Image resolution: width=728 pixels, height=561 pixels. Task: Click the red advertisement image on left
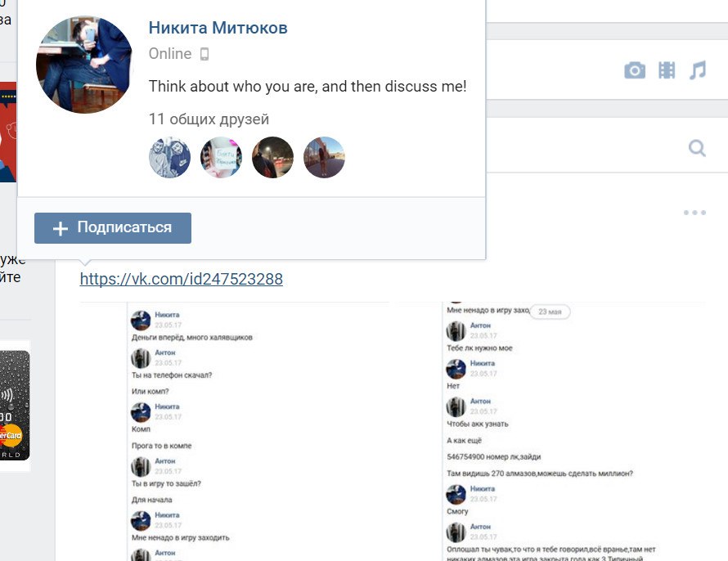coord(8,132)
